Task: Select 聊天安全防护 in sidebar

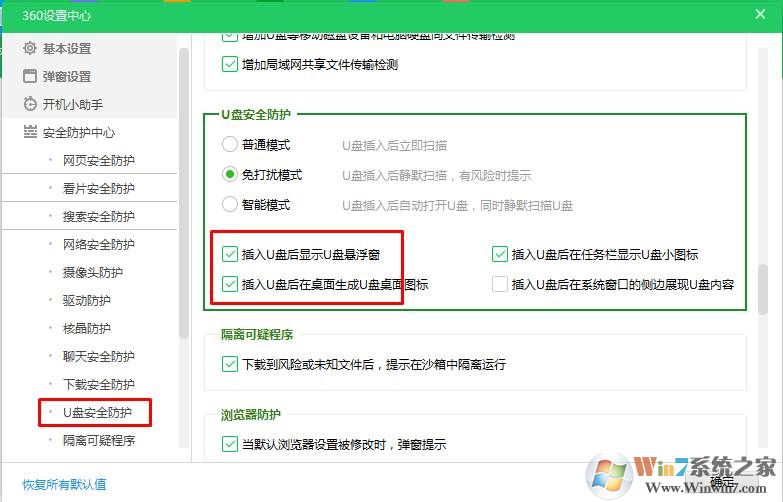Action: pyautogui.click(x=99, y=356)
